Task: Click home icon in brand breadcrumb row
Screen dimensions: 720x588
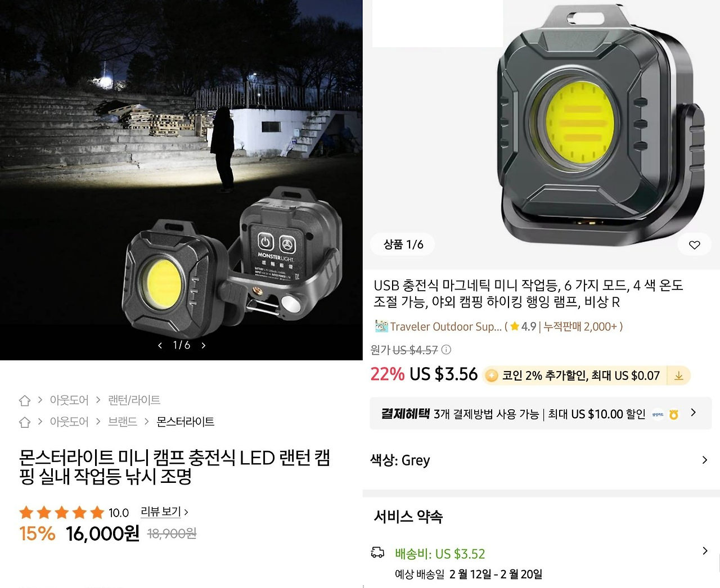Action: tap(25, 422)
